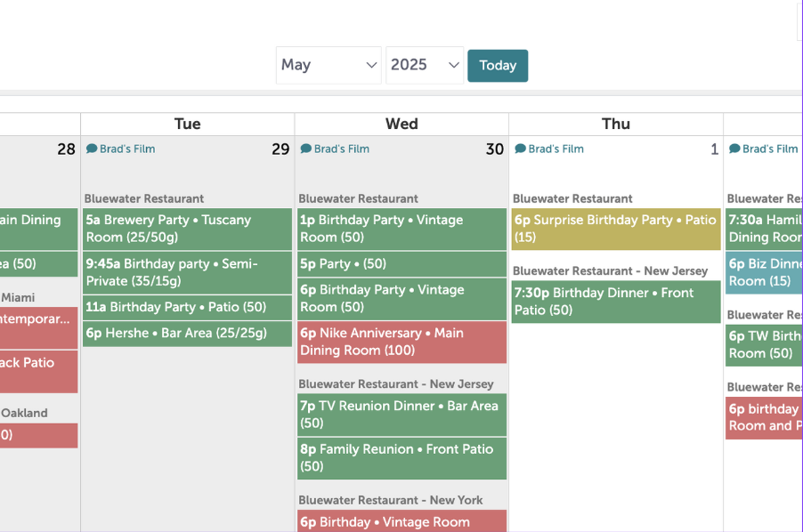
Task: Open the yellow 6p Surprise Birthday Party event
Action: click(x=615, y=229)
